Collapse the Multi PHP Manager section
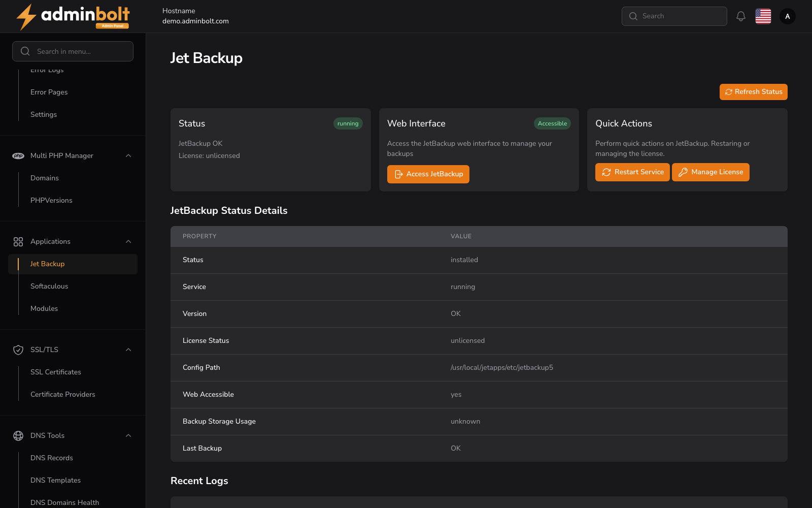The image size is (812, 508). point(128,156)
